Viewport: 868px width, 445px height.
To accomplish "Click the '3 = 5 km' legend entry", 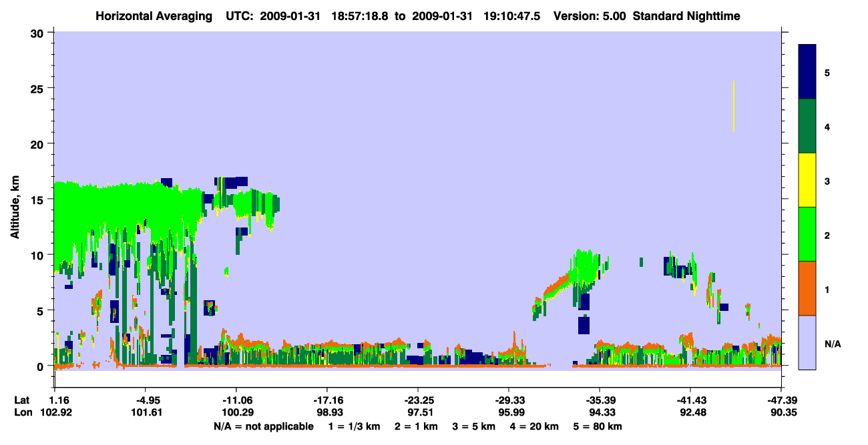I will (475, 426).
